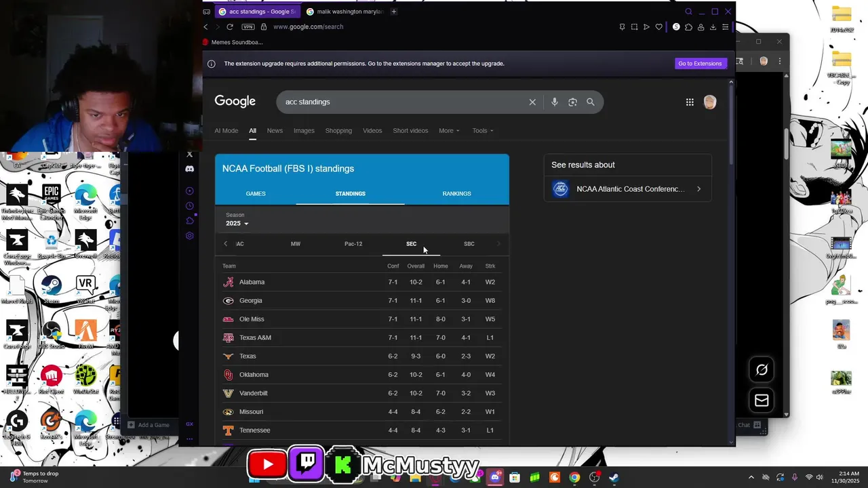Search tabs with the magnifier icon
The height and width of the screenshot is (488, 868).
688,12
